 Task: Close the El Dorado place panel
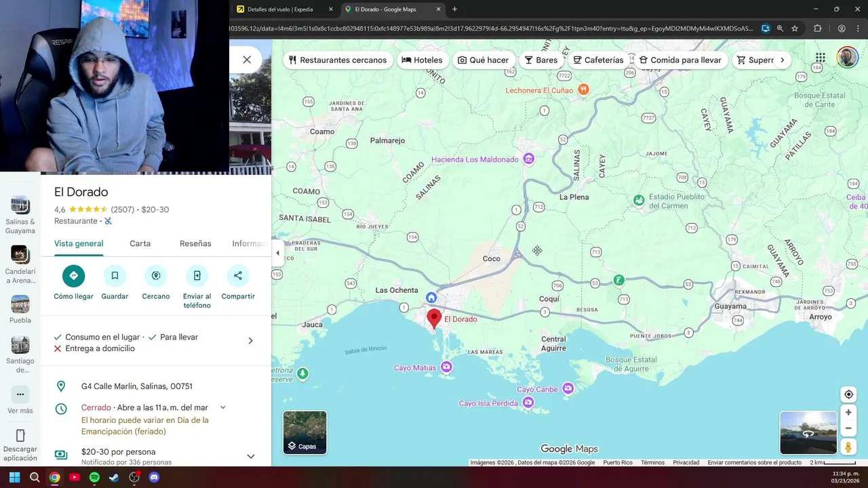coord(247,60)
